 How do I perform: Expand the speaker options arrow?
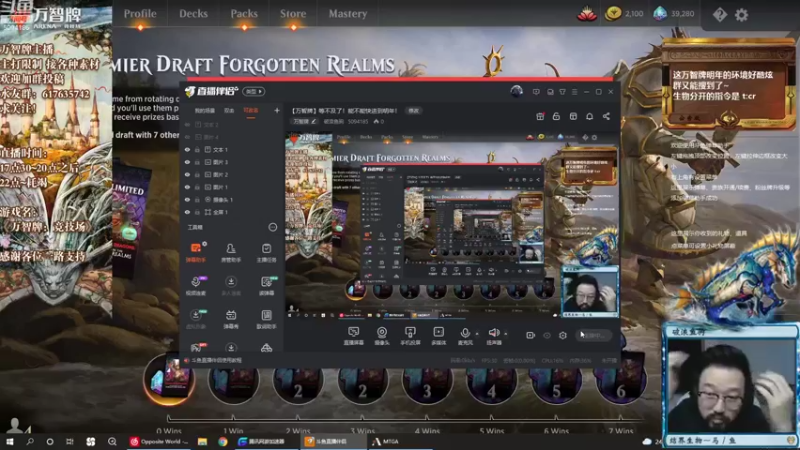click(506, 334)
